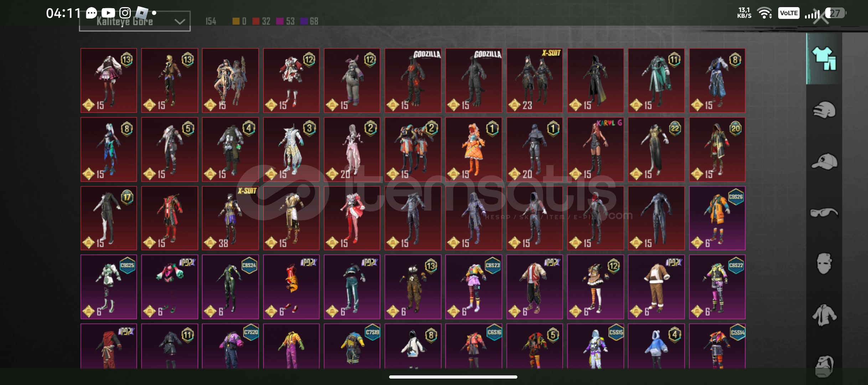Select the helmet category icon

(x=824, y=110)
